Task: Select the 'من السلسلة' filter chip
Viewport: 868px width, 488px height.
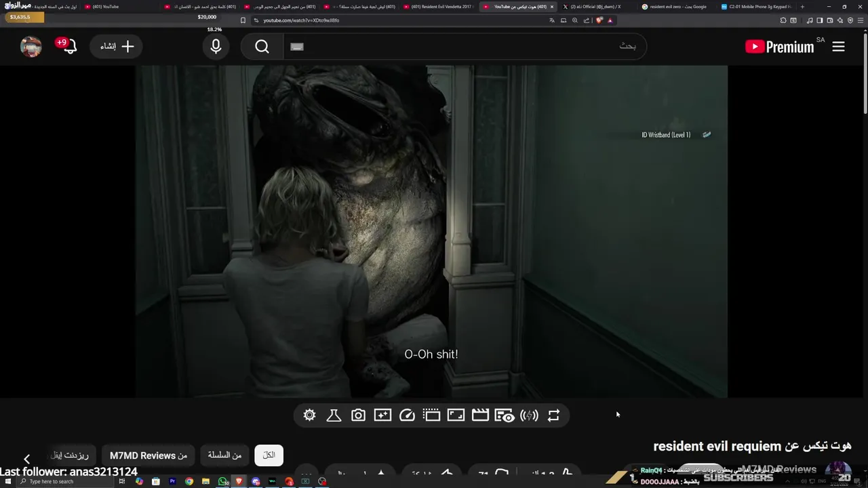Action: click(x=224, y=455)
